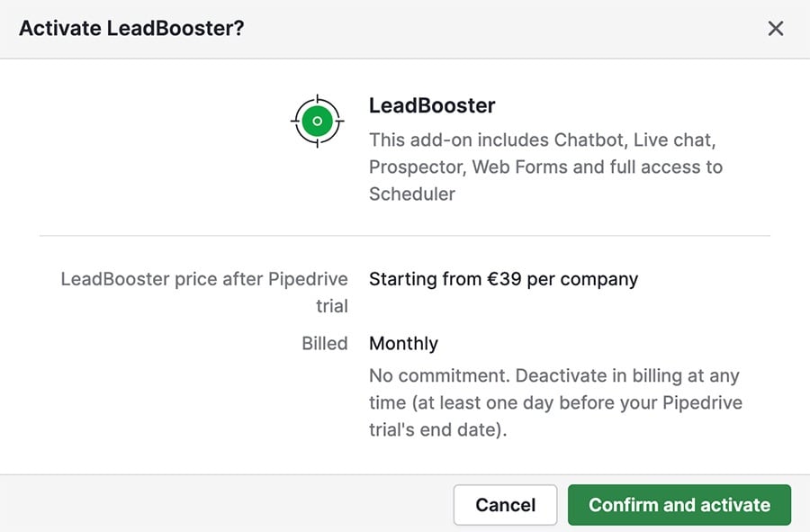810x532 pixels.
Task: Select the 'Monthly' billing value
Action: pos(403,343)
